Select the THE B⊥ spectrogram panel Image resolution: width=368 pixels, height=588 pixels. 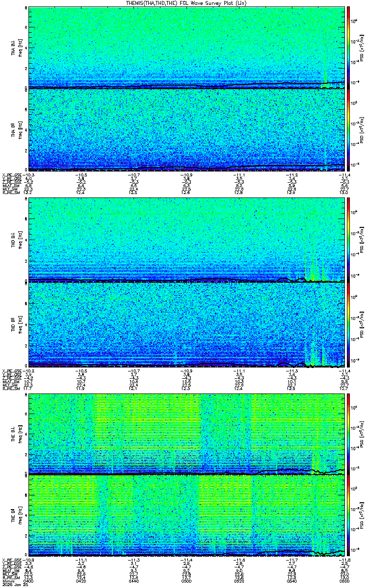(x=186, y=434)
